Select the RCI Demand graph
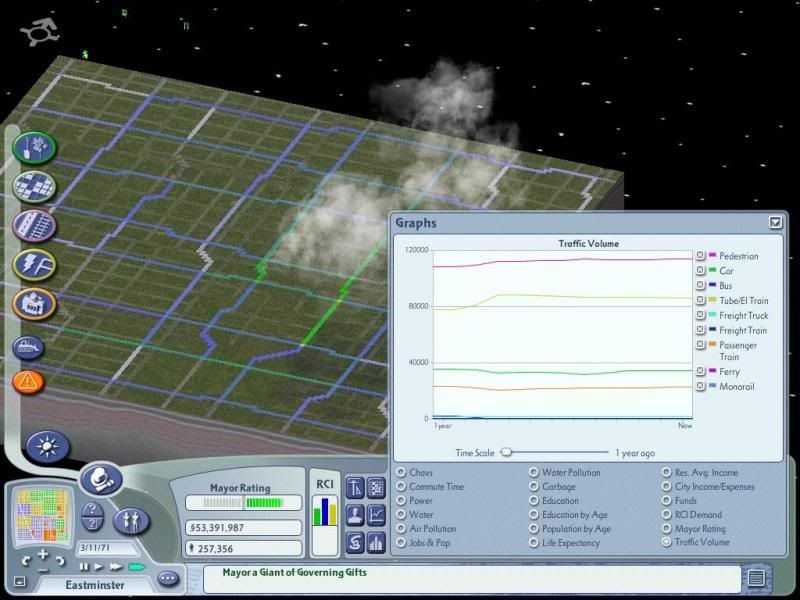Viewport: 800px width, 600px height. [666, 515]
